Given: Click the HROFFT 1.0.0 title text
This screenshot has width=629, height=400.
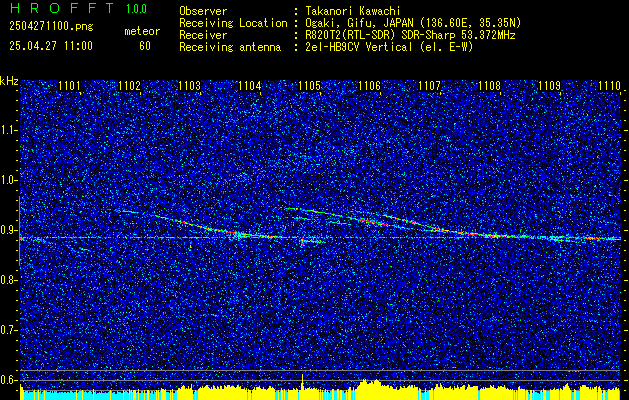Looking at the screenshot, I should pos(79,9).
